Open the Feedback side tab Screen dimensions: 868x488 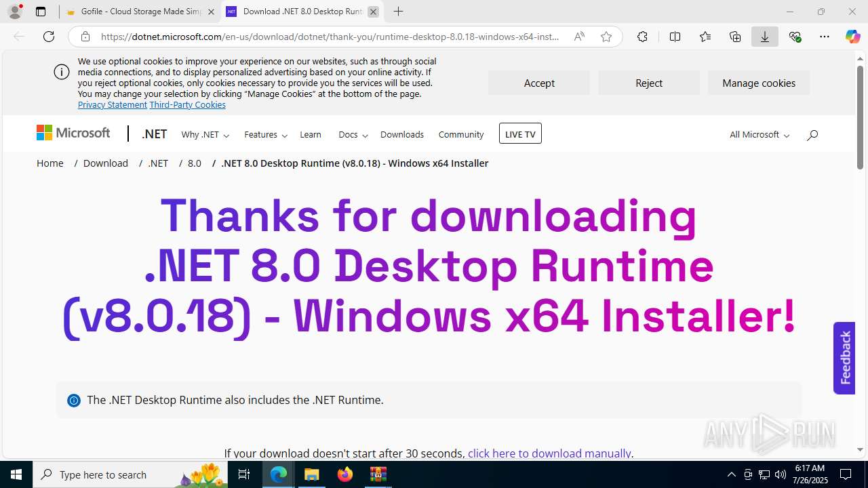point(844,358)
